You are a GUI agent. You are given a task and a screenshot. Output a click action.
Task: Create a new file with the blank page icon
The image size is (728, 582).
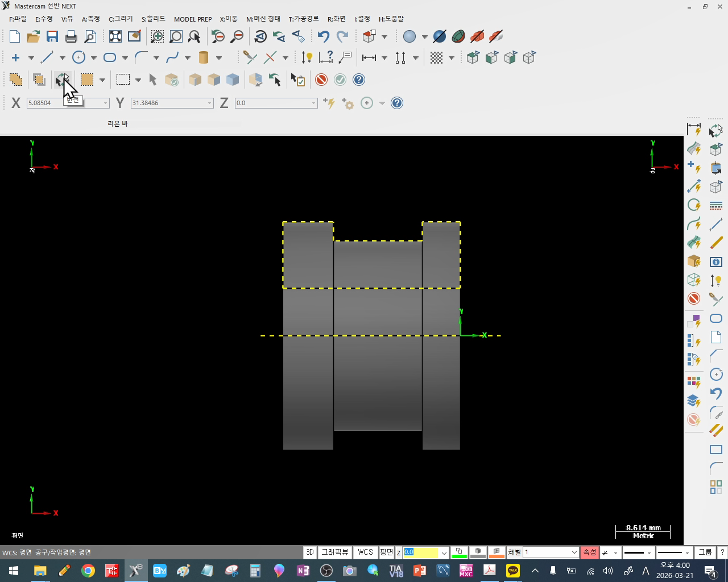pos(15,36)
